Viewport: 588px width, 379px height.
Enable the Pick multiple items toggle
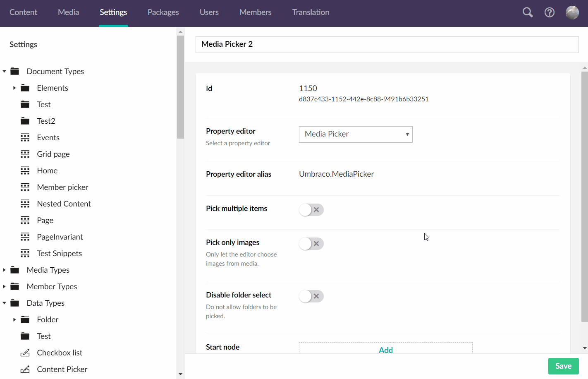(x=311, y=210)
